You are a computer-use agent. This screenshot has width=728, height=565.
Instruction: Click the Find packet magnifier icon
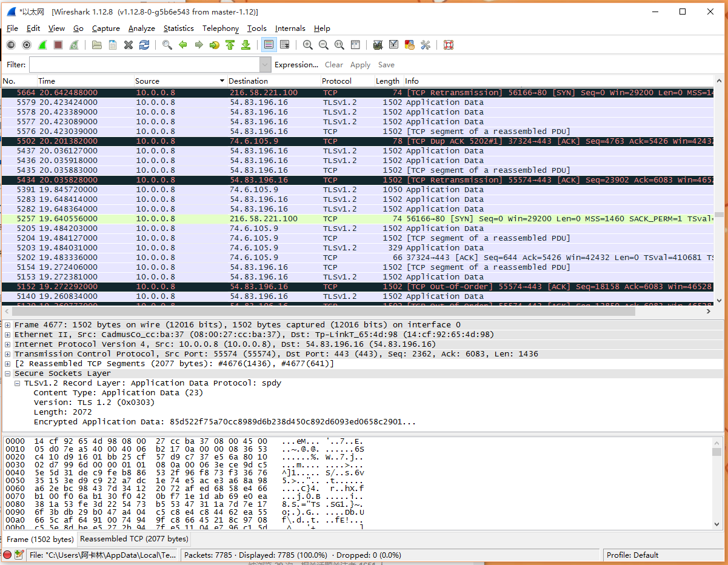(167, 45)
